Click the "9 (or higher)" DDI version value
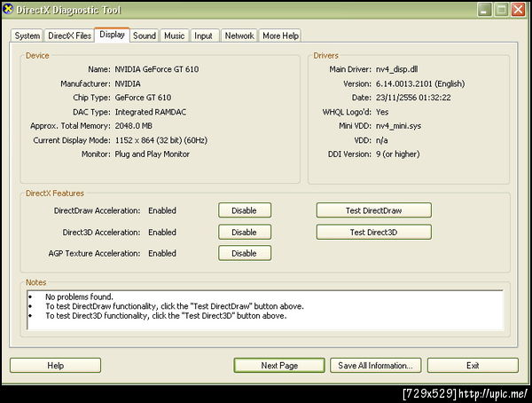 point(397,154)
